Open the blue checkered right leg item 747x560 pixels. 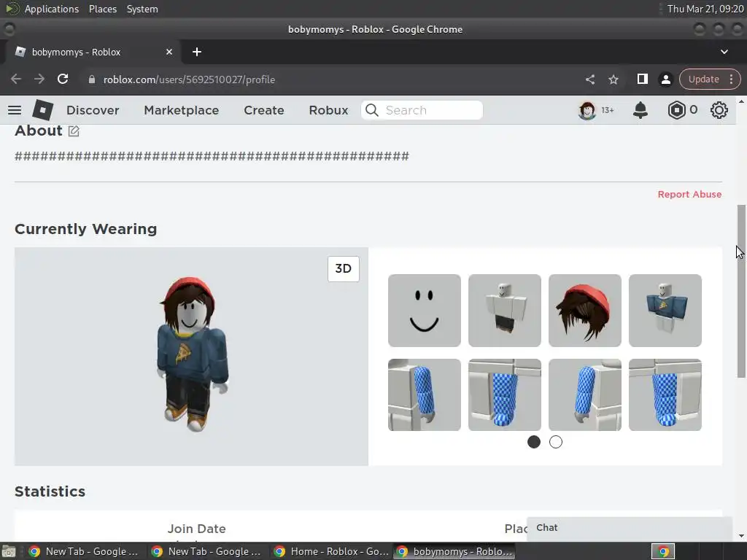[665, 394]
